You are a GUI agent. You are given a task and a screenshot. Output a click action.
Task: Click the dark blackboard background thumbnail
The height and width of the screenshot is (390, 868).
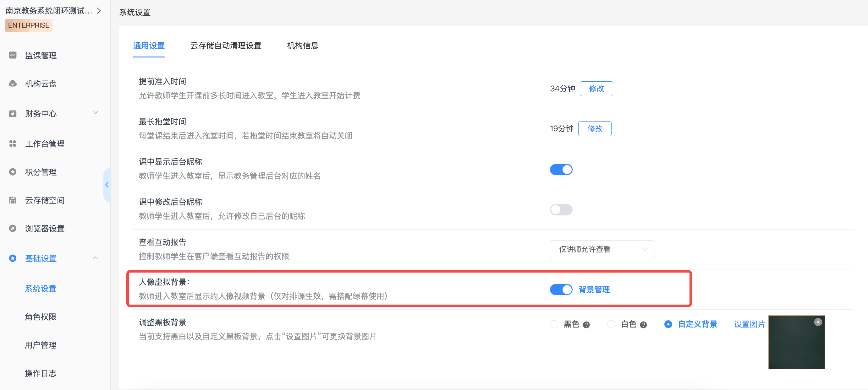click(x=797, y=343)
